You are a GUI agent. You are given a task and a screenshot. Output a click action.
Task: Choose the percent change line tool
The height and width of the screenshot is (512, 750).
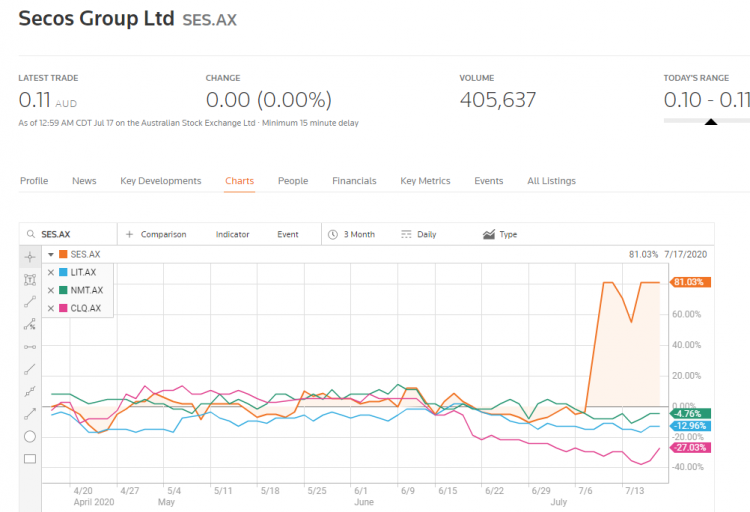[x=29, y=324]
